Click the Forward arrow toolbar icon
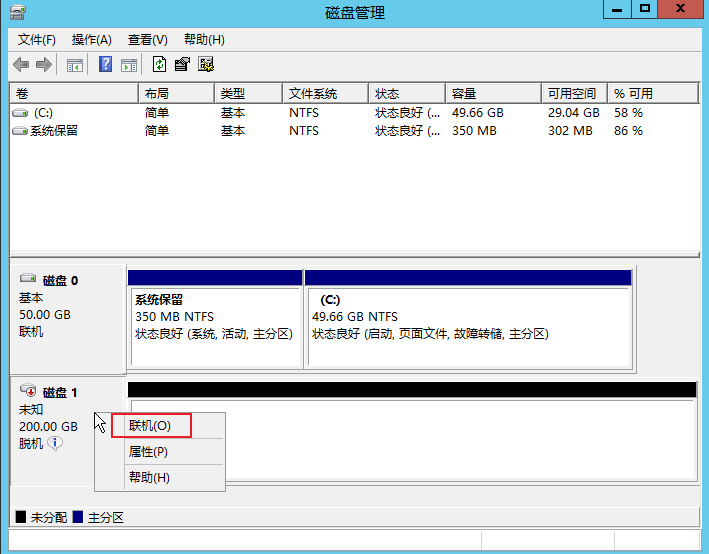This screenshot has height=554, width=709. [43, 65]
